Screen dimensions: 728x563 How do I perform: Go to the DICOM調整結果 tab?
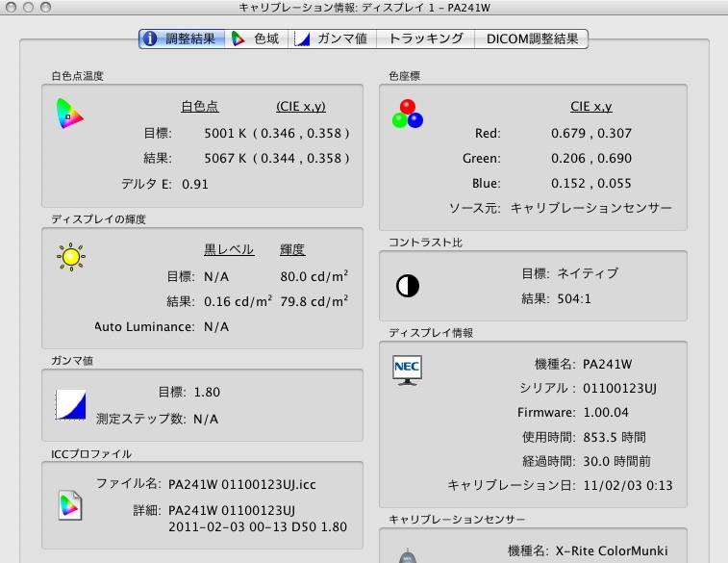pos(532,38)
